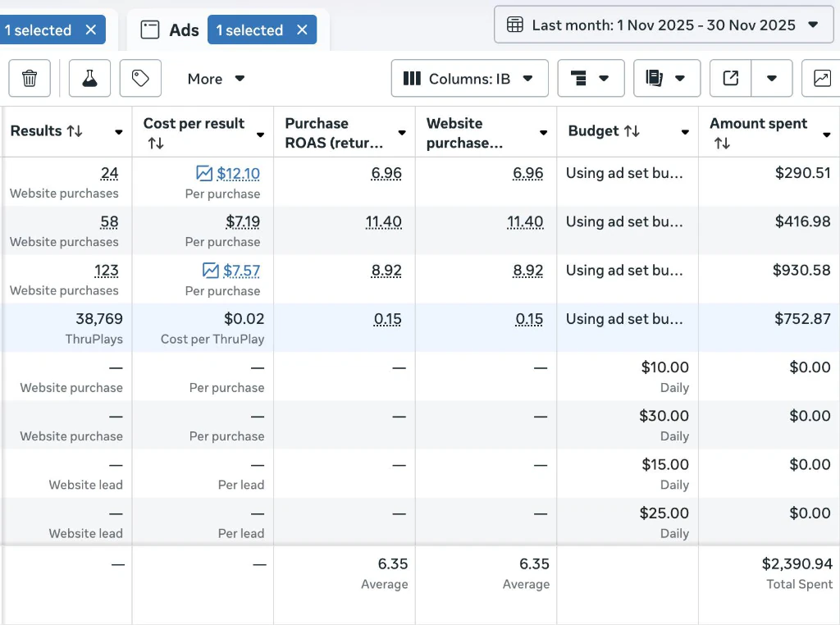Expand the More dropdown menu
The image size is (840, 625).
pyautogui.click(x=216, y=79)
